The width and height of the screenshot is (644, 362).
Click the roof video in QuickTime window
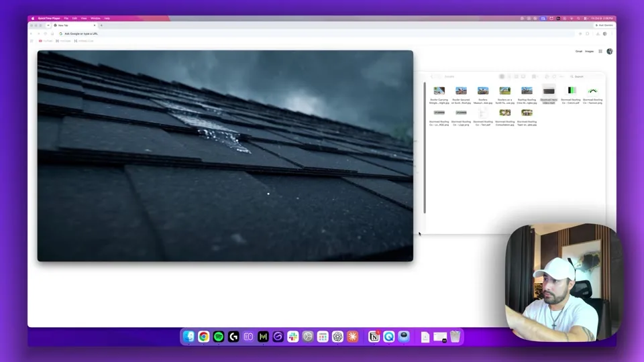(x=225, y=156)
